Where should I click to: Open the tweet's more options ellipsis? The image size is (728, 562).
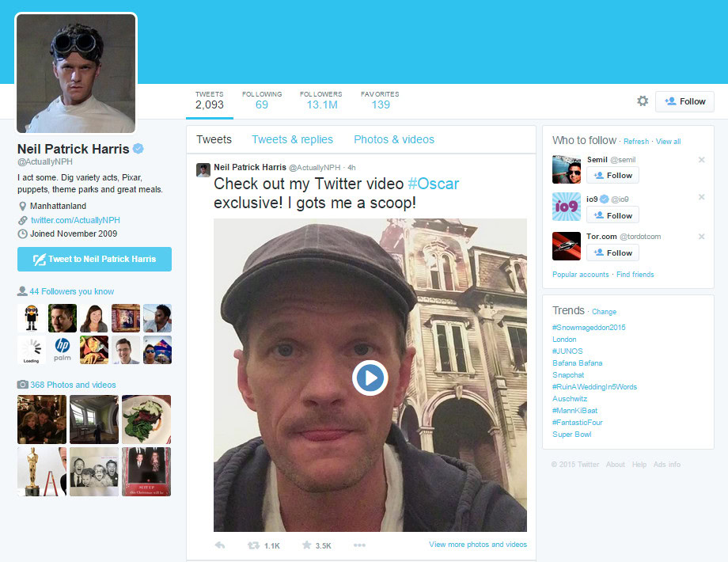359,545
